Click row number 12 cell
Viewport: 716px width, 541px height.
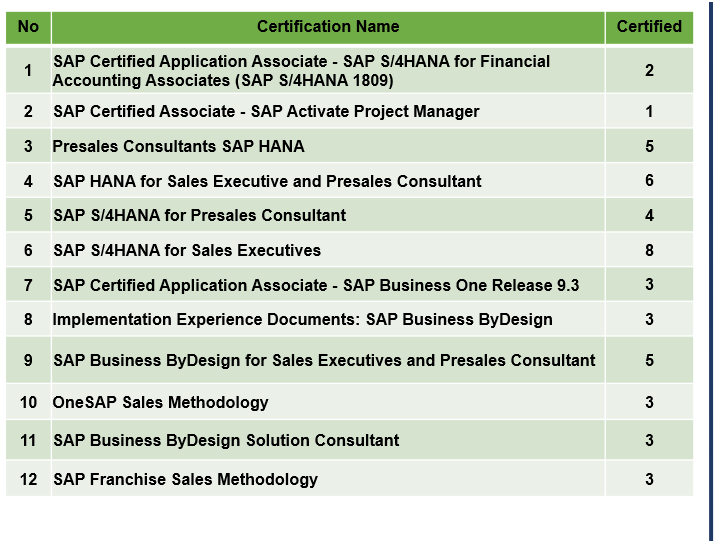tap(28, 480)
